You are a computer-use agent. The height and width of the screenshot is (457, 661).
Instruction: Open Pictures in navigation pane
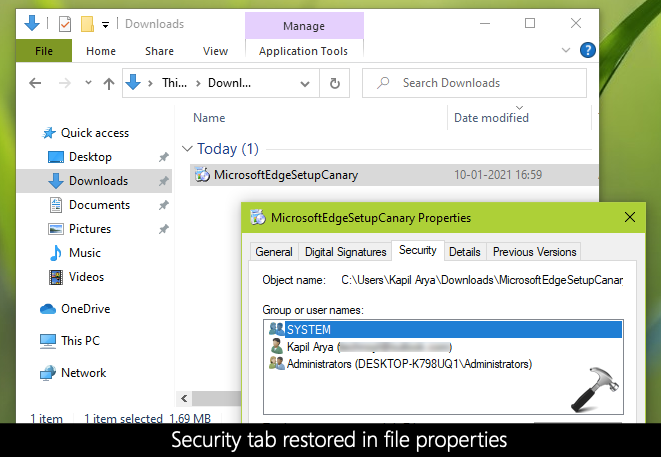(90, 229)
